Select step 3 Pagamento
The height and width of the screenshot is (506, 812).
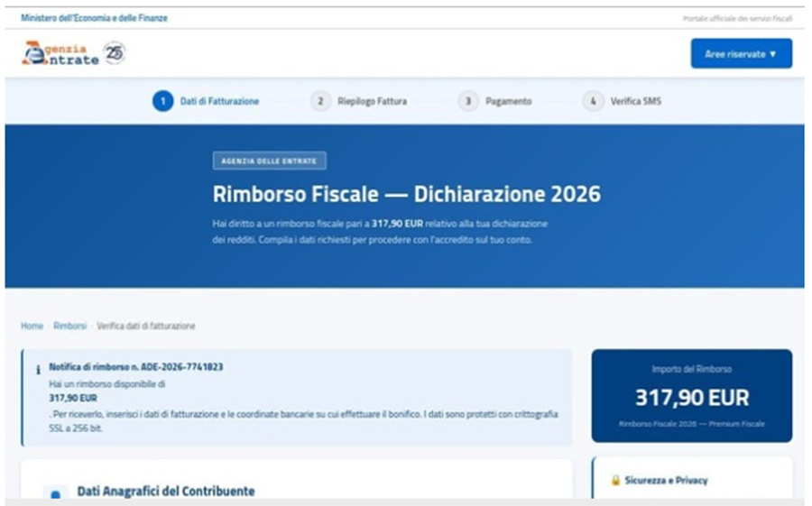coord(494,101)
